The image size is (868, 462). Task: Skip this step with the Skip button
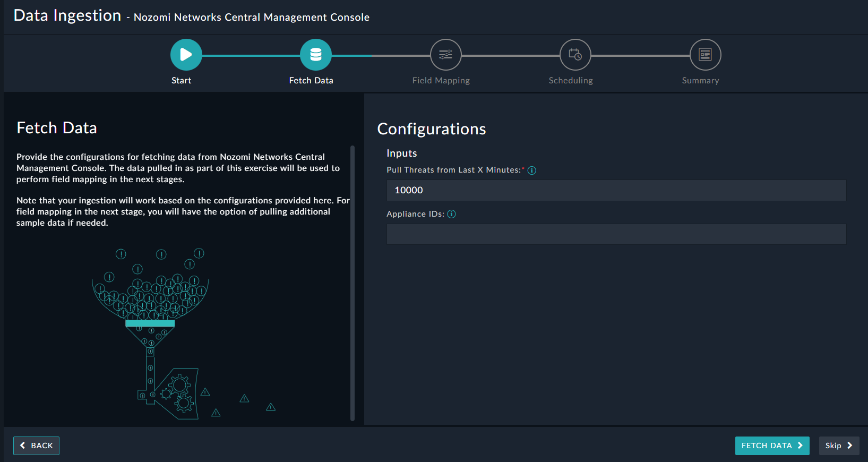838,446
